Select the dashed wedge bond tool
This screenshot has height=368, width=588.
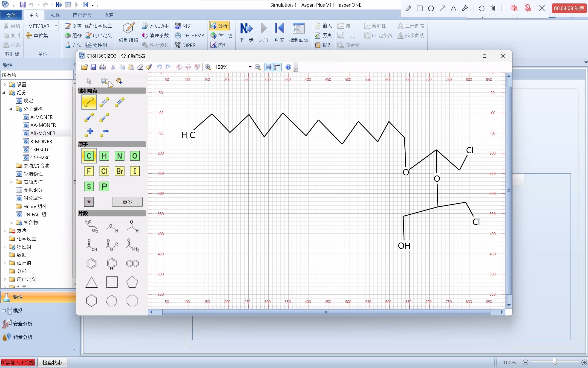[x=104, y=117]
